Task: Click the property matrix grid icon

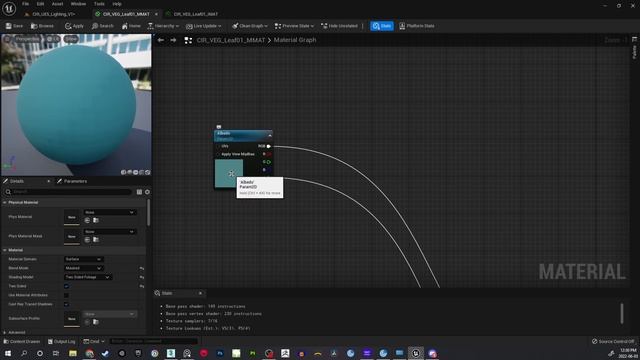Action: (x=139, y=191)
